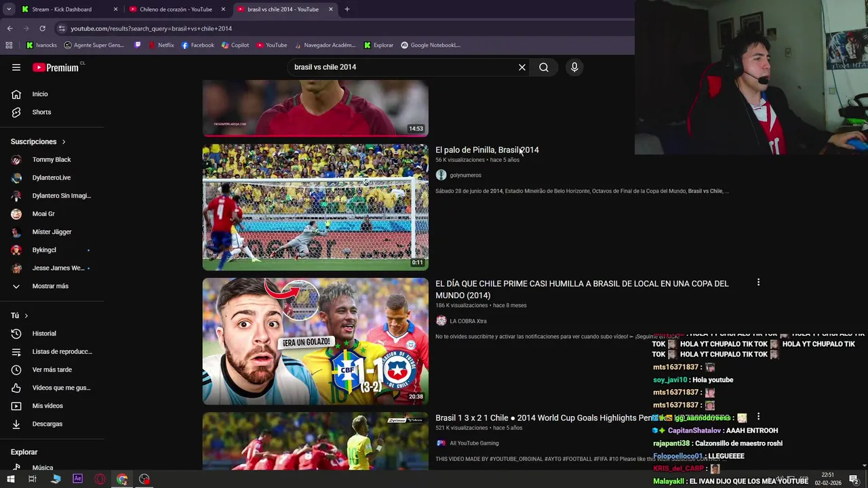Open options for Brasil 1 3 x 2 1 video

758,417
